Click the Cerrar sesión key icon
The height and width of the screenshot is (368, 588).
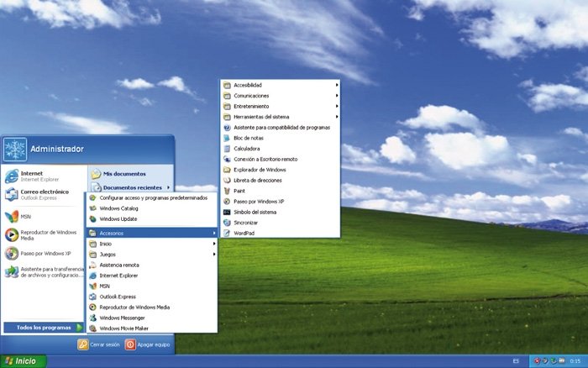(x=83, y=344)
